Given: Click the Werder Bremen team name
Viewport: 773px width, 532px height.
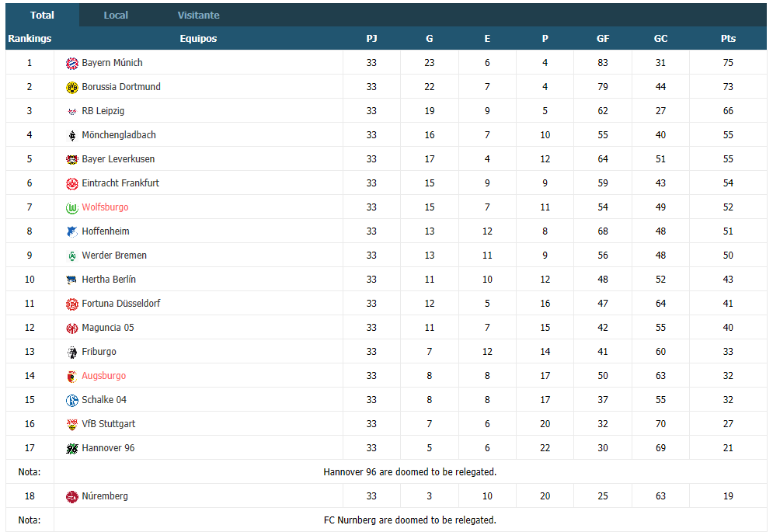Looking at the screenshot, I should pyautogui.click(x=114, y=256).
